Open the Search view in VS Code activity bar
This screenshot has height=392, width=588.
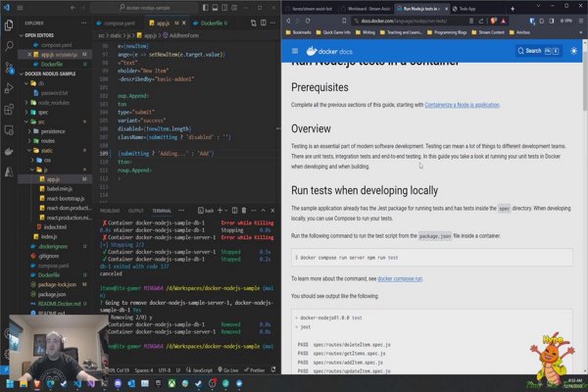pos(9,46)
